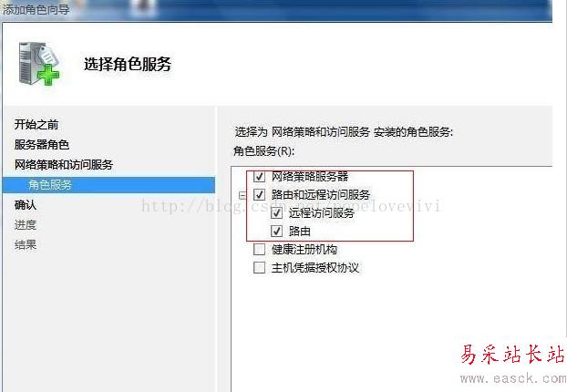This screenshot has height=392, width=567.
Task: Enable 主机凭据授权协议 checkbox
Action: [x=259, y=268]
